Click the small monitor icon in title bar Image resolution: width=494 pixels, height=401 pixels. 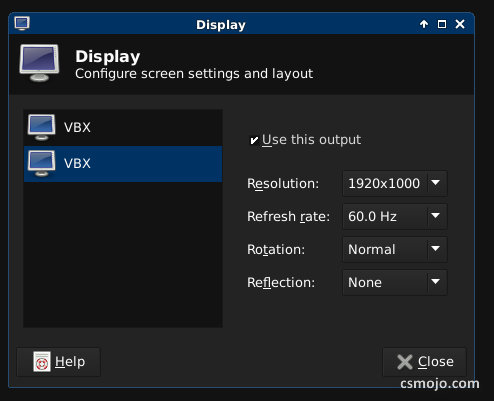(x=22, y=24)
